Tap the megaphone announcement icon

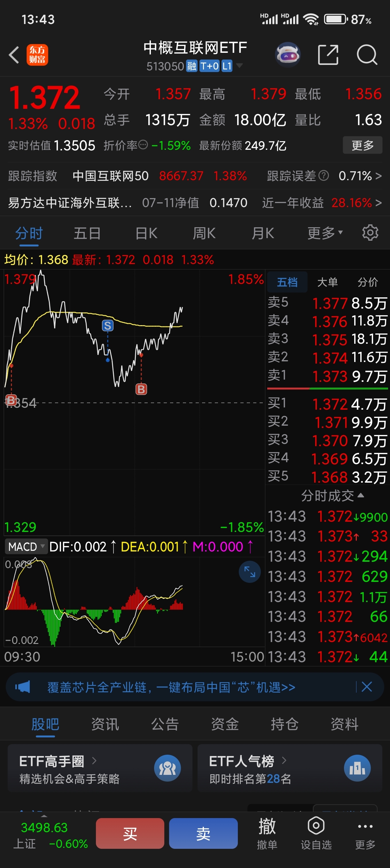[23, 687]
